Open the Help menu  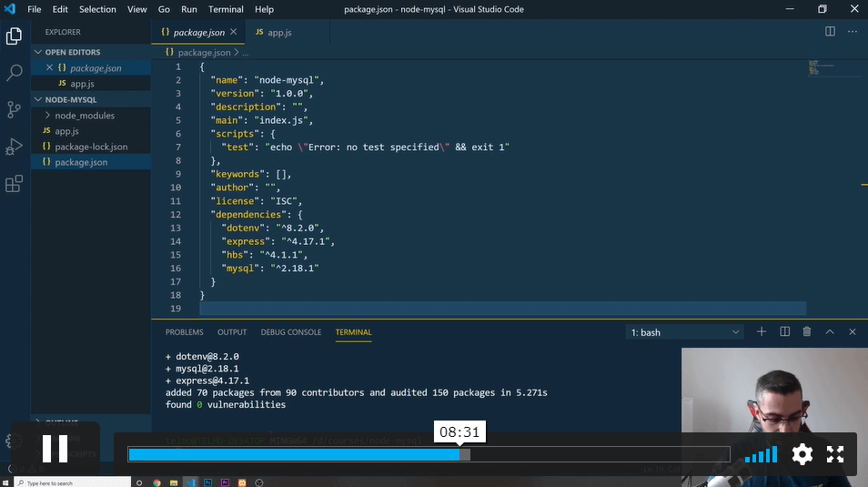click(264, 9)
